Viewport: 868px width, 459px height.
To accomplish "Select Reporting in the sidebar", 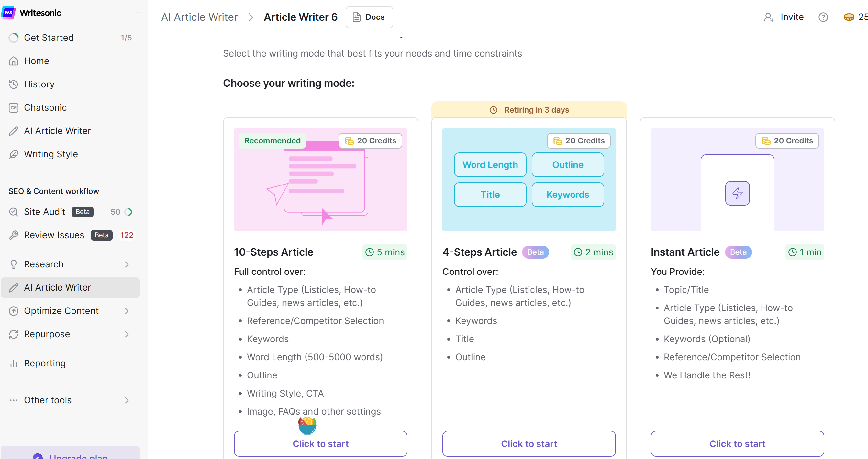I will [x=45, y=363].
